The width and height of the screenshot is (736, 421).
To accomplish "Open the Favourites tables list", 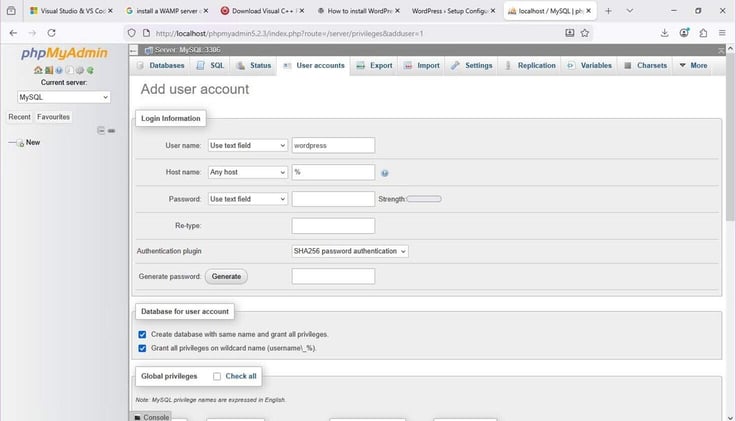I will coord(53,117).
